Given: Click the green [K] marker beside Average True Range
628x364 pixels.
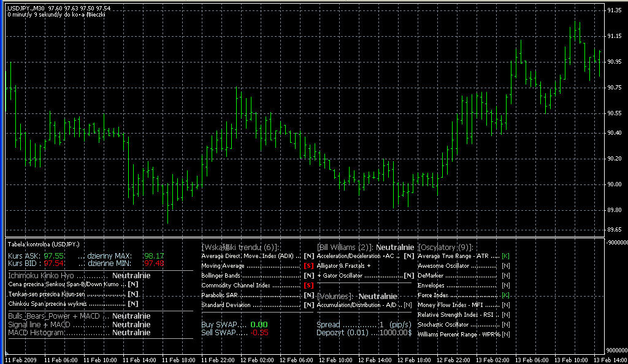Looking at the screenshot, I should point(505,256).
